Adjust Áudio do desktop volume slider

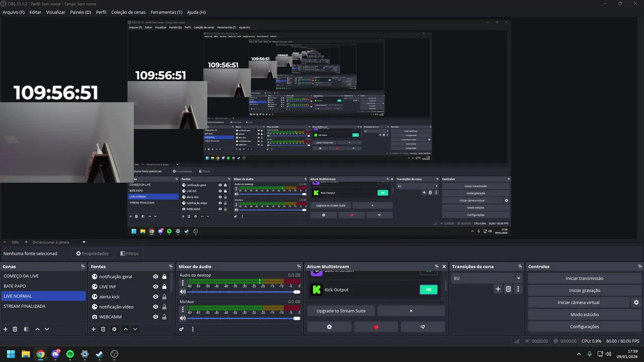[244, 292]
